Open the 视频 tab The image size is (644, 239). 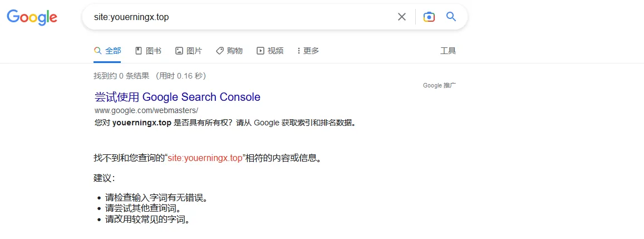tap(270, 51)
